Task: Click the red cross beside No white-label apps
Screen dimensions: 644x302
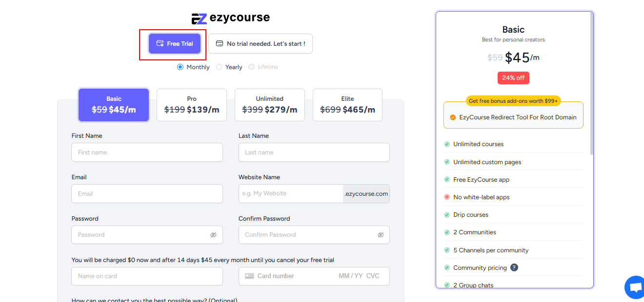Action: click(x=447, y=197)
